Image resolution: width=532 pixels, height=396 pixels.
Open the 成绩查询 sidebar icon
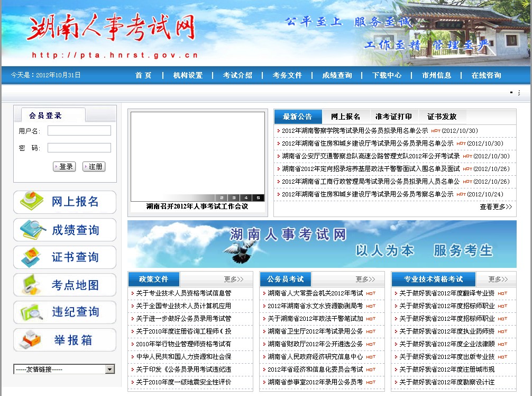(x=65, y=230)
